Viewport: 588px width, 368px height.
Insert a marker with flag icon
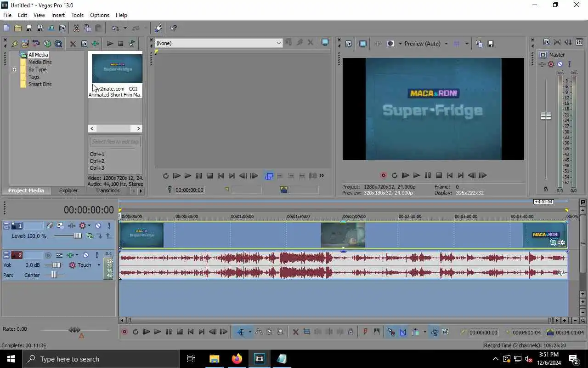coord(365,332)
